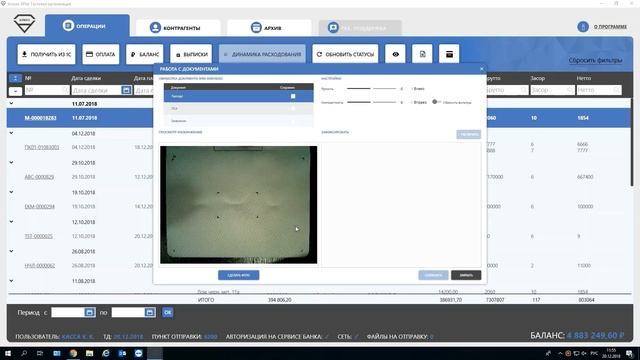The image size is (640, 360).
Task: Click the Баланс button
Action: pos(145,54)
